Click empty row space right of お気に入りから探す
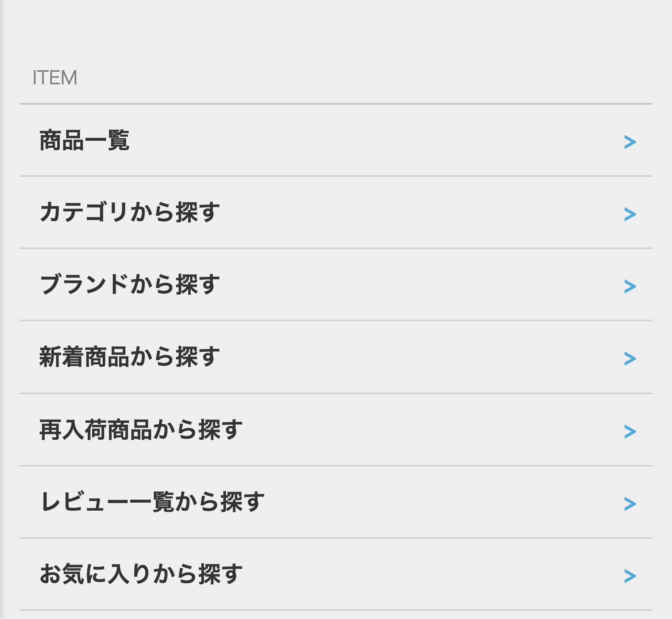 [433, 574]
